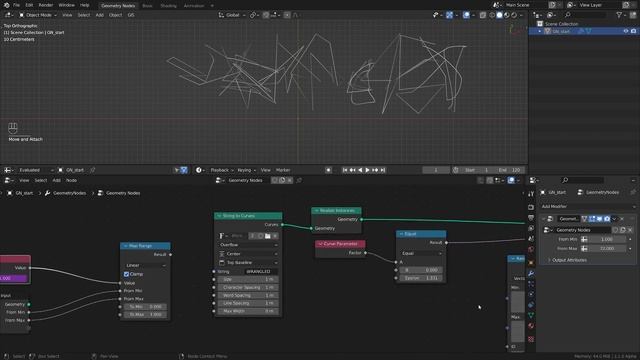Viewport: 640px width, 360px height.
Task: Open the outliner filter dropdown
Action: point(621,15)
